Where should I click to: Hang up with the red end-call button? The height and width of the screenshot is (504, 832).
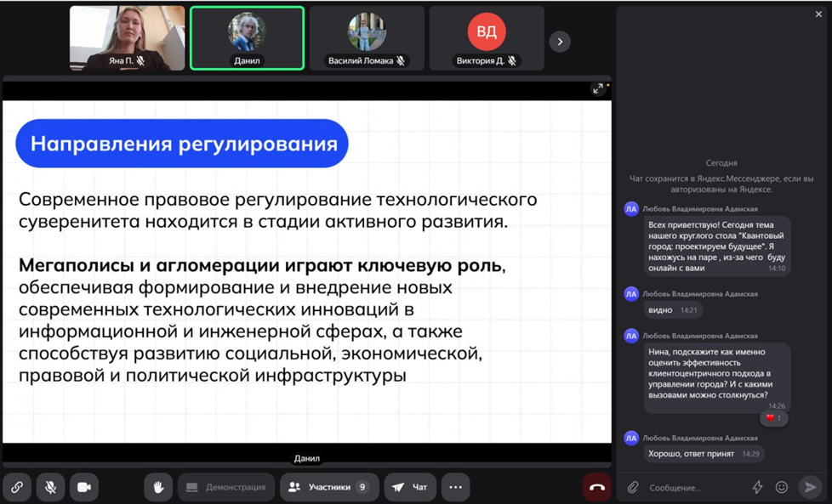coord(597,487)
